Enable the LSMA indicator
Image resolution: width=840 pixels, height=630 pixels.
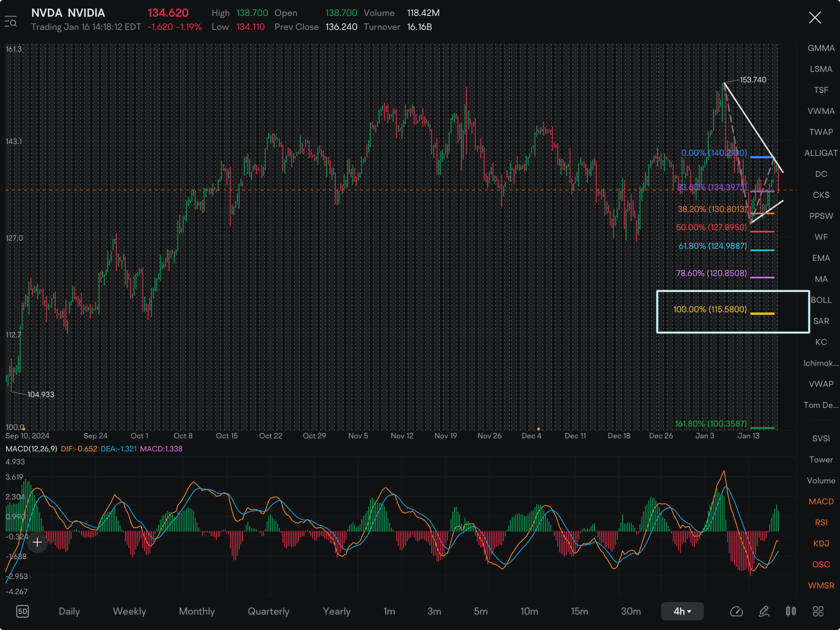(x=821, y=69)
